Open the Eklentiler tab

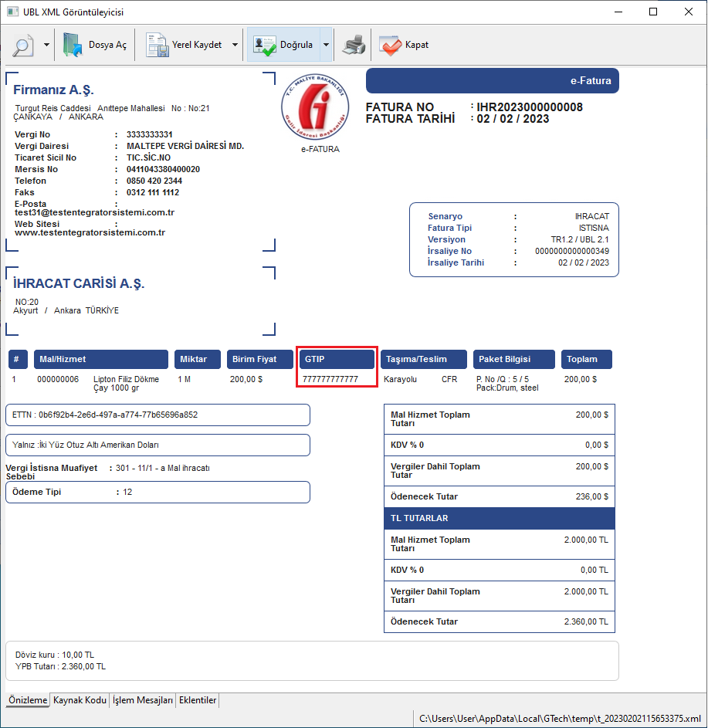pos(198,700)
